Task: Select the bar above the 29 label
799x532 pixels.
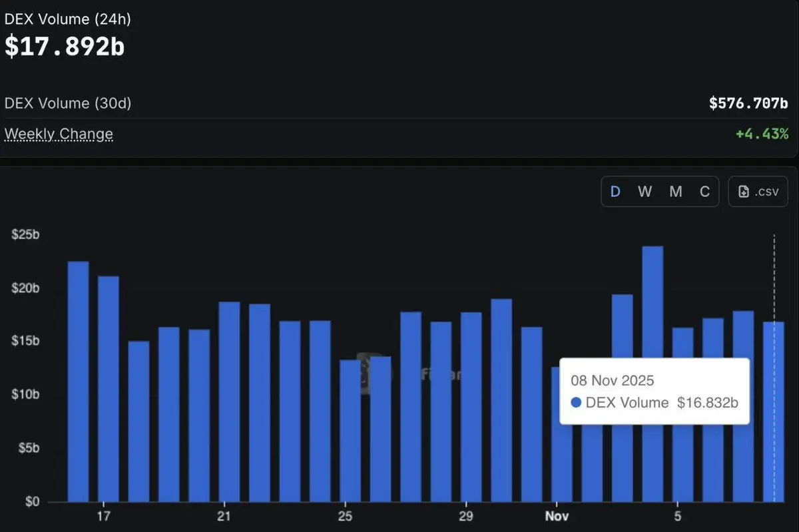Action: coord(471,407)
